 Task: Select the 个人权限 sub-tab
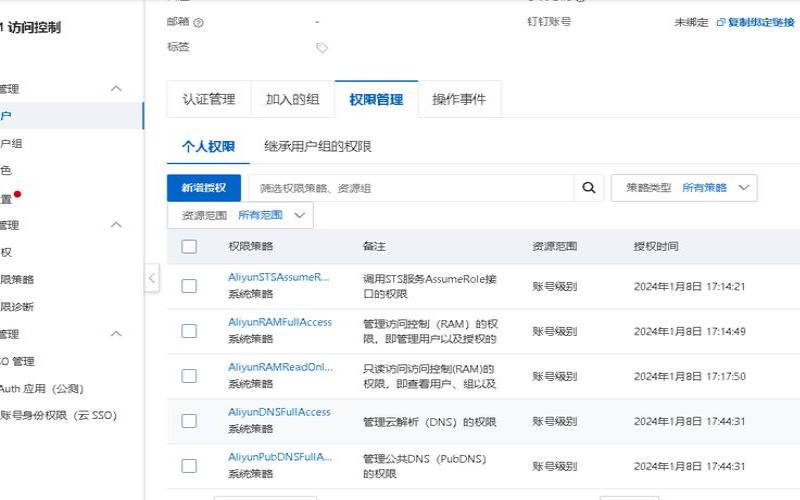(208, 147)
